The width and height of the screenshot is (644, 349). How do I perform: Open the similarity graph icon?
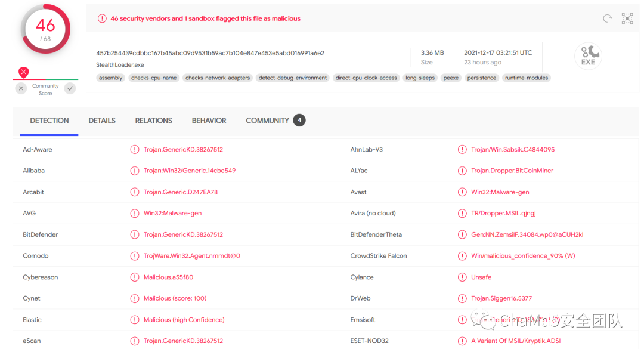[x=627, y=18]
